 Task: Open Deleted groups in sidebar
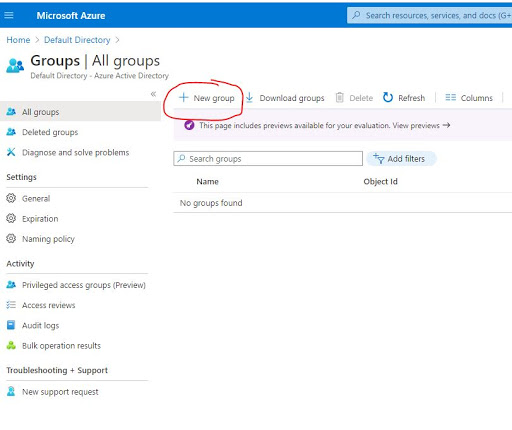tap(50, 132)
